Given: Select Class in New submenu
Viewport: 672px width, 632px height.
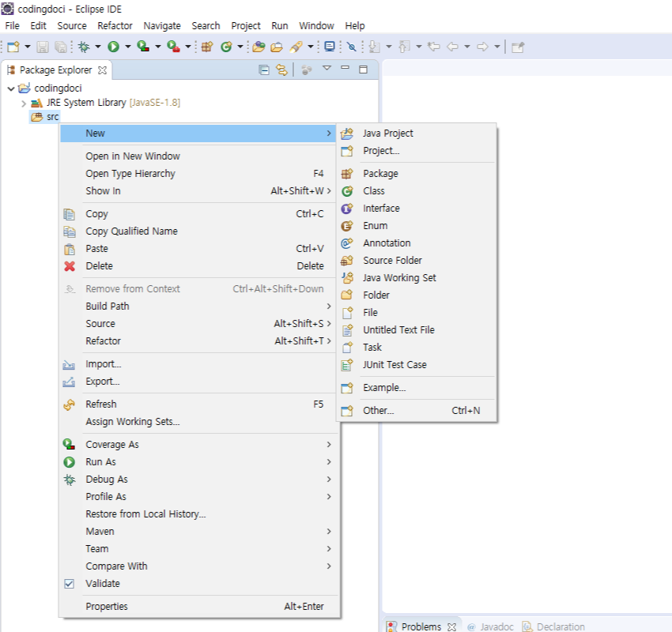Looking at the screenshot, I should [x=417, y=190].
